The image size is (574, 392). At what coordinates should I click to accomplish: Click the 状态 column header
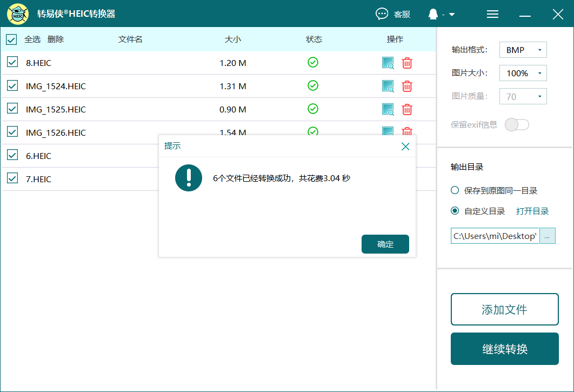click(x=314, y=39)
